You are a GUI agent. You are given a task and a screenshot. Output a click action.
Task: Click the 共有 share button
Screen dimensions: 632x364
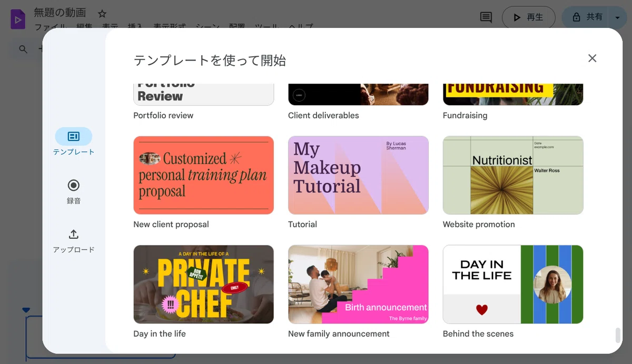tap(587, 17)
